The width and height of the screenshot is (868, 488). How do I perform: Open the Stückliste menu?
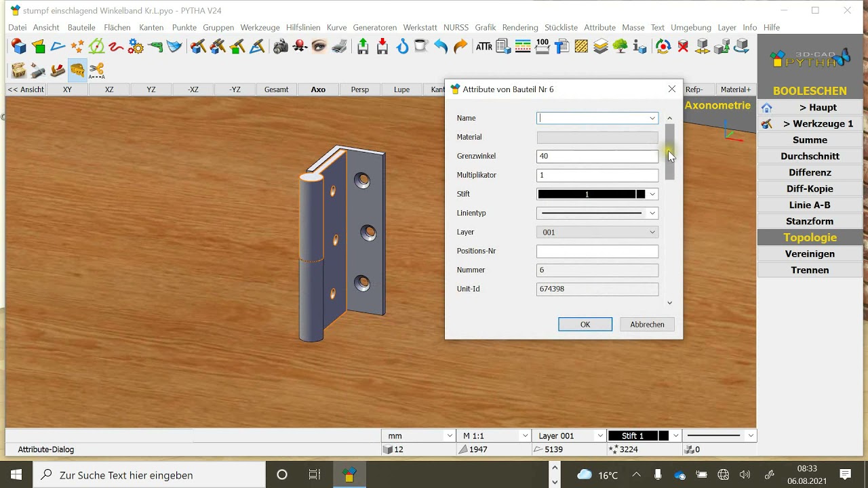pyautogui.click(x=561, y=27)
